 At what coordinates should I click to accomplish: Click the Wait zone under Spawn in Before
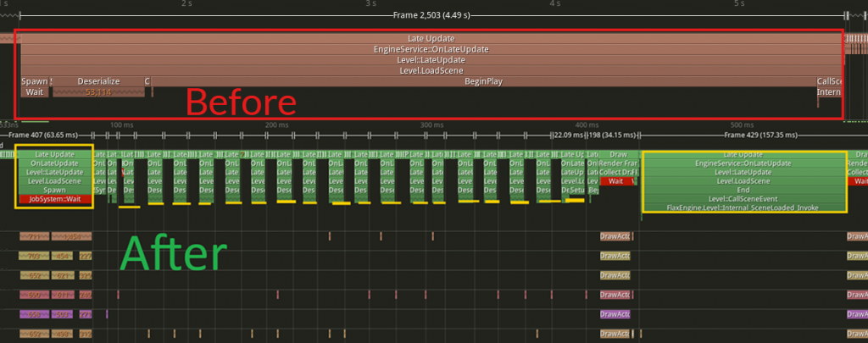[35, 91]
